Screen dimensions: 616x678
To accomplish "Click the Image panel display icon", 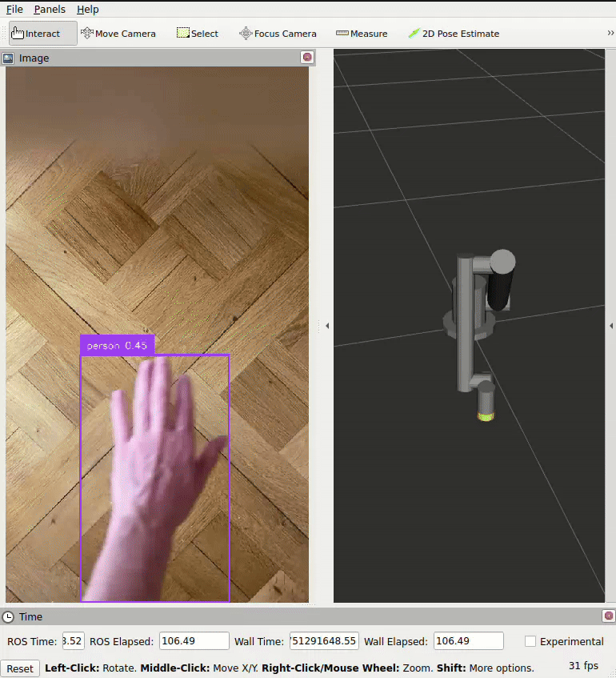I will tap(8, 58).
